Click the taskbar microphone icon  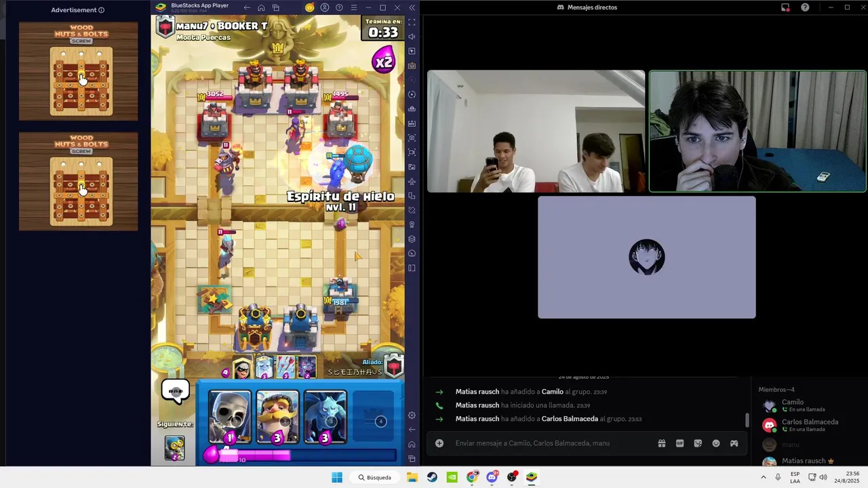coord(778,477)
